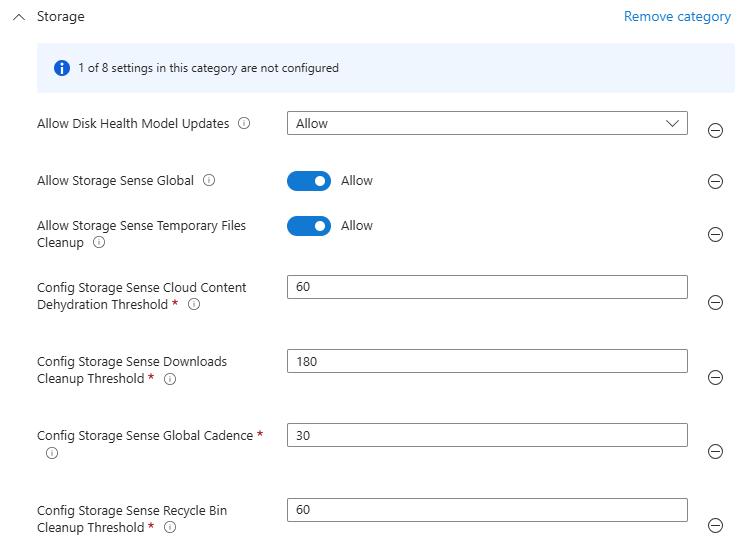Remove the Allow Disk Health Model Updates setting
Screen dimensions: 747x558
click(x=715, y=130)
